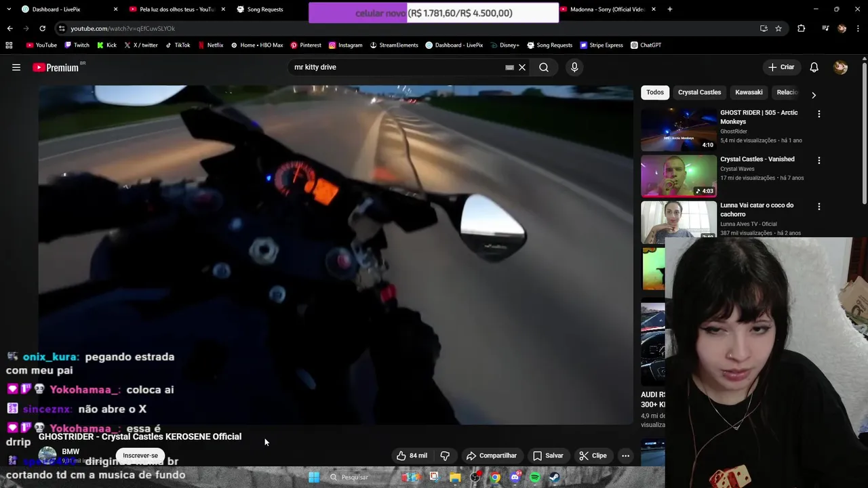
Task: Open OBS Studio from the taskbar
Action: click(x=475, y=477)
